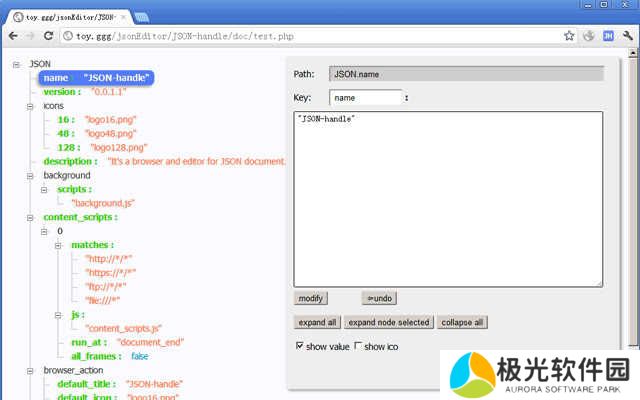This screenshot has width=640, height=400.
Task: Click the expand all button
Action: [316, 322]
